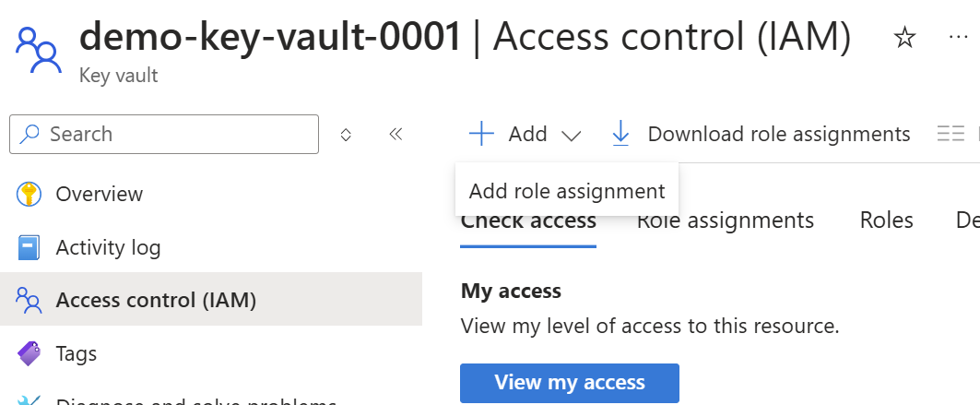Click the Access control people icon in sidebar
This screenshot has height=405, width=980.
coord(29,300)
